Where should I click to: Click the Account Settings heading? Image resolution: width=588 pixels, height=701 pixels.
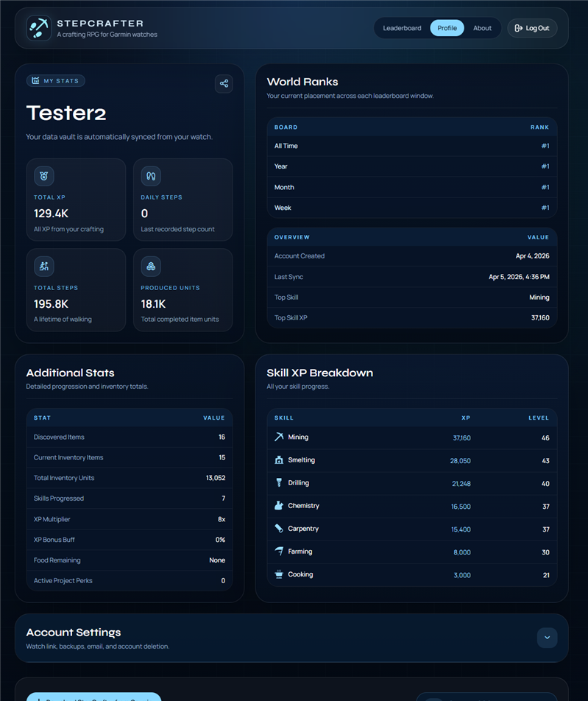pyautogui.click(x=74, y=632)
